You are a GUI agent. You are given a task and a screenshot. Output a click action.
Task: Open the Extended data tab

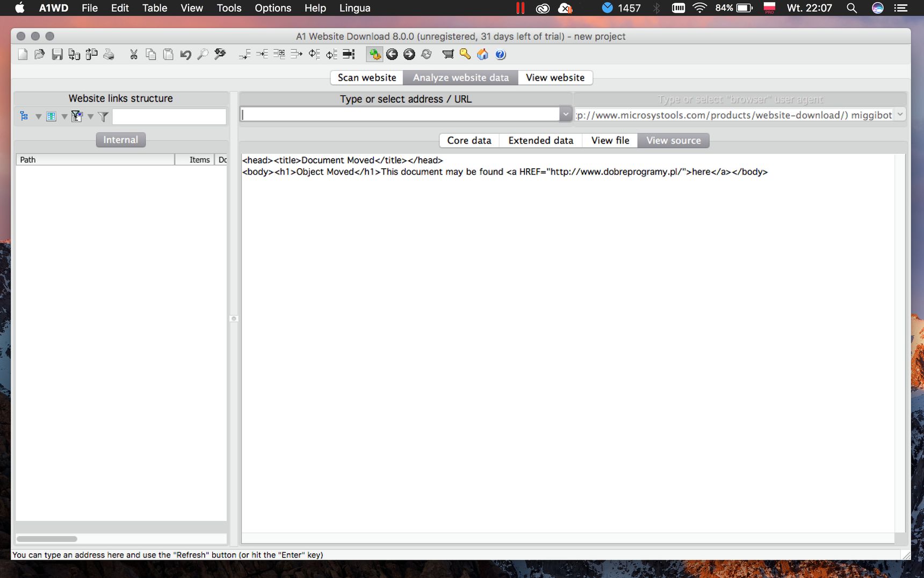tap(540, 140)
